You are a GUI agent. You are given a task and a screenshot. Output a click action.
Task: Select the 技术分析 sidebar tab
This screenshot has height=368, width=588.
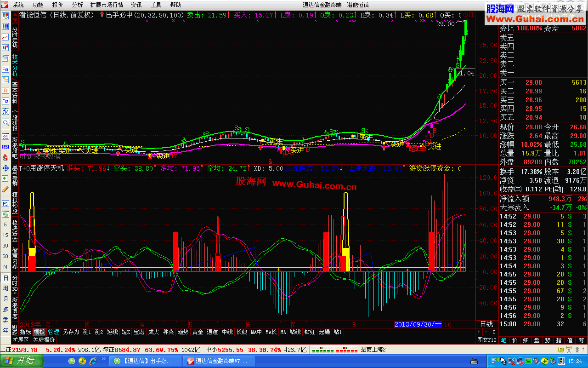pos(15,65)
